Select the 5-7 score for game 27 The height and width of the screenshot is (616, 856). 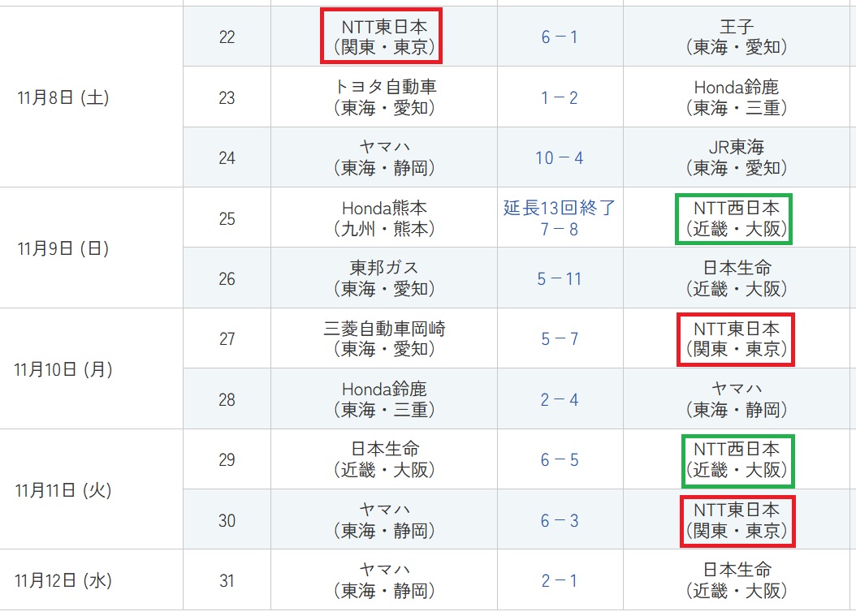click(559, 338)
